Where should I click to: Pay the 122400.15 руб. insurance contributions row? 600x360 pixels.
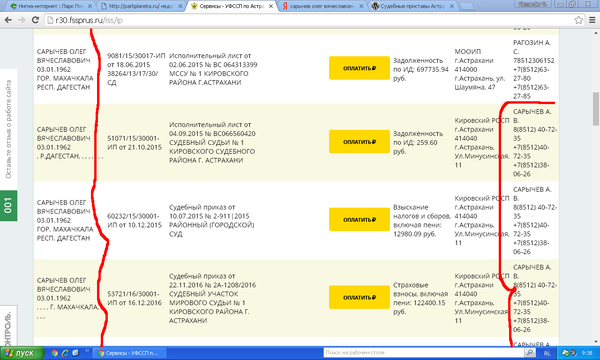pos(359,297)
